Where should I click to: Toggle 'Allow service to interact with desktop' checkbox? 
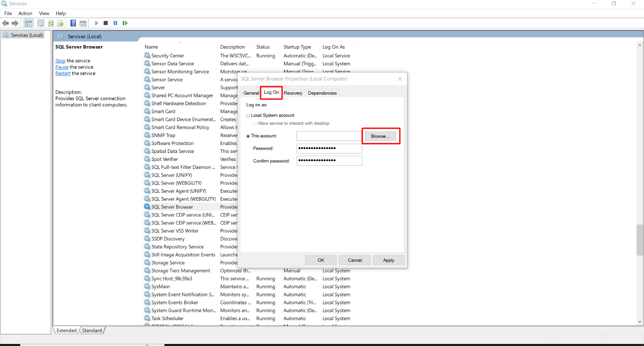[255, 124]
